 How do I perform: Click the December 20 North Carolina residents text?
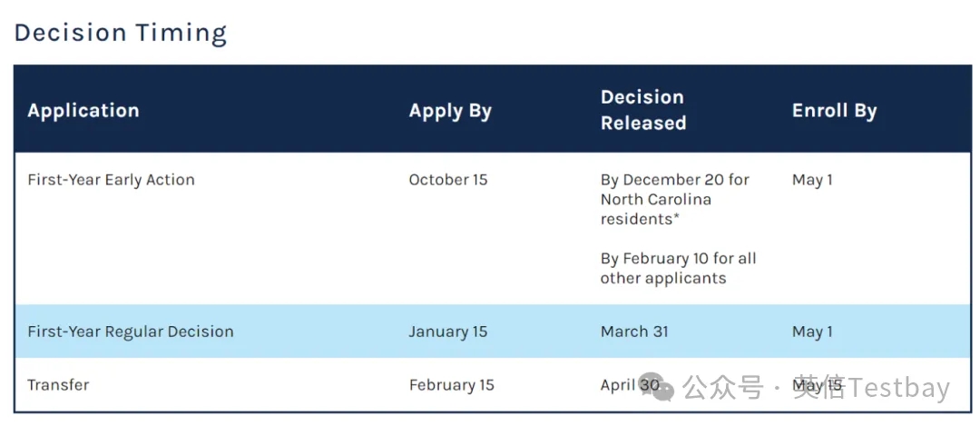click(x=674, y=199)
